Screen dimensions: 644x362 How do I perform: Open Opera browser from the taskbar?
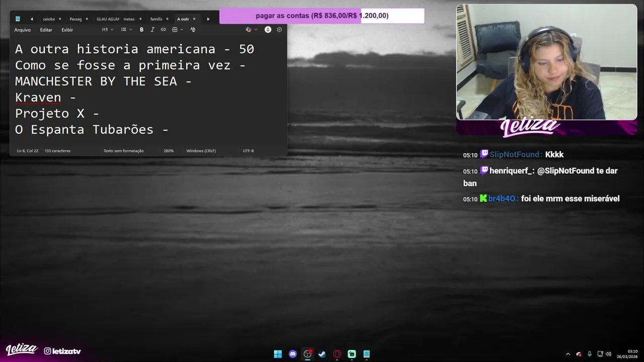[337, 354]
